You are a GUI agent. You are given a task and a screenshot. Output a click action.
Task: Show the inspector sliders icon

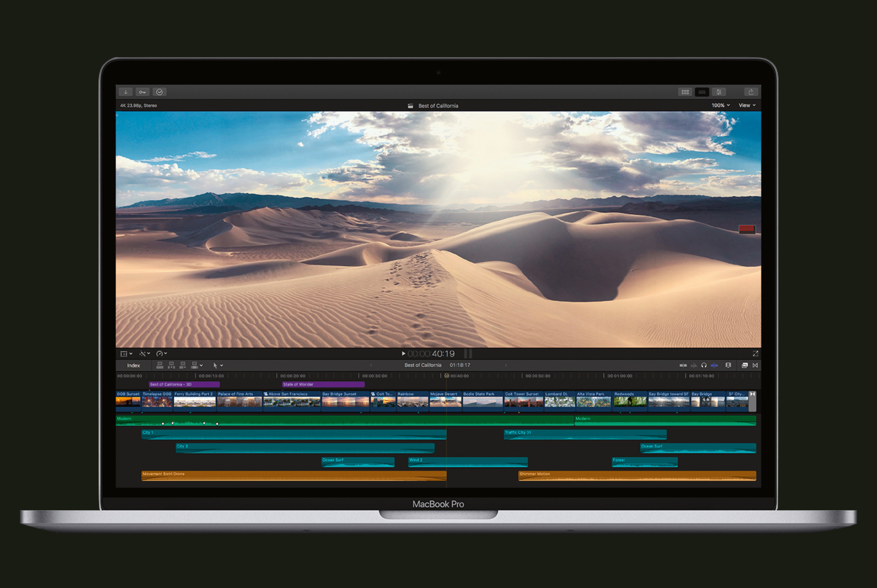(719, 92)
